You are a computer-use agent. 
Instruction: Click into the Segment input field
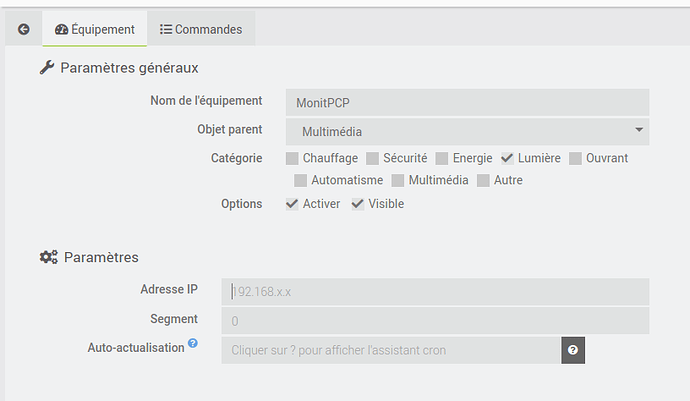tap(435, 321)
